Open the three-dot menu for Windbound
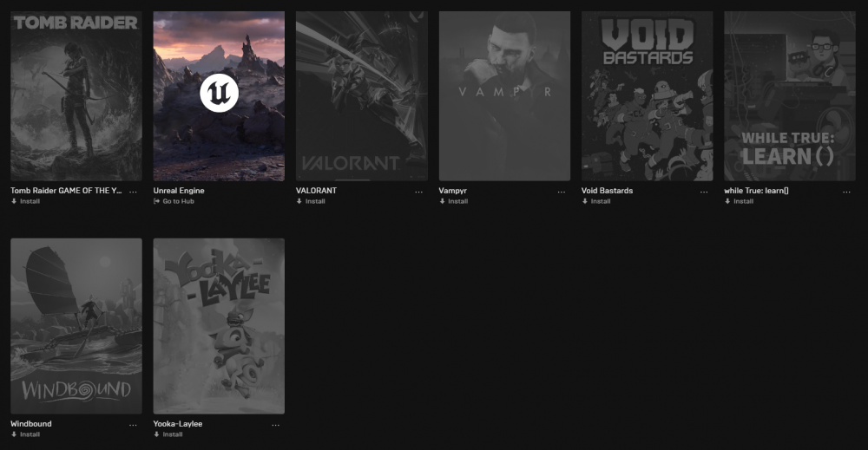This screenshot has width=868, height=450. click(133, 425)
